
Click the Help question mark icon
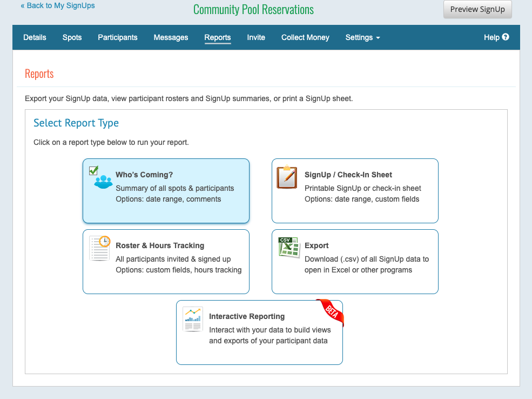coord(506,37)
